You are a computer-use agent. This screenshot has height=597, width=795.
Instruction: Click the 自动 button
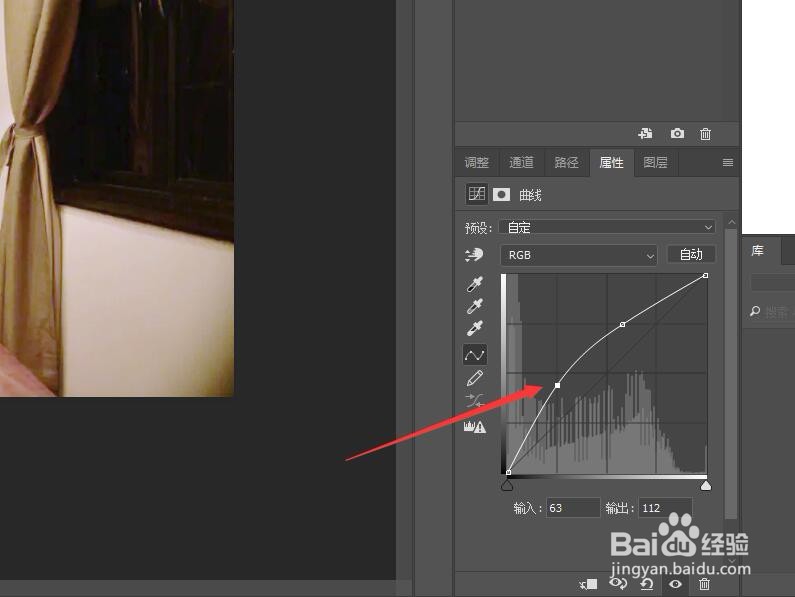tap(691, 254)
